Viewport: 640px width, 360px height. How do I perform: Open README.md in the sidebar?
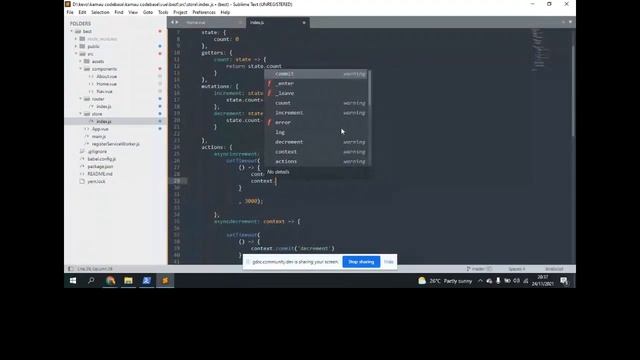click(100, 174)
